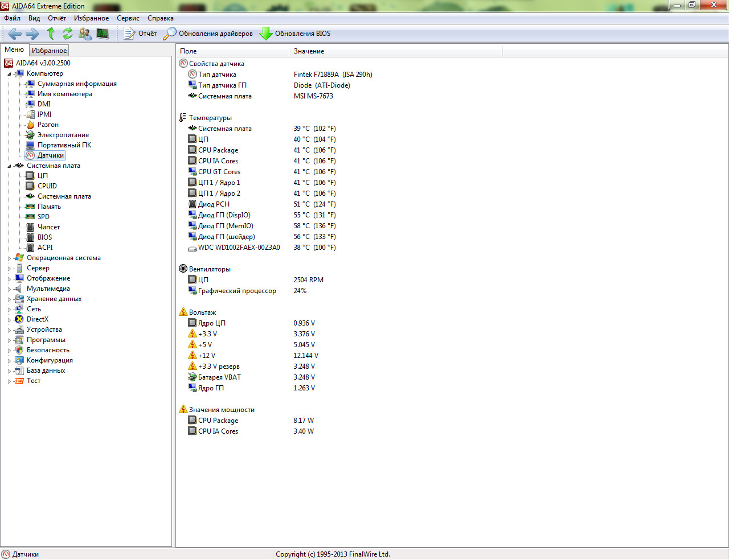Expand the База данных tree node

coord(9,371)
